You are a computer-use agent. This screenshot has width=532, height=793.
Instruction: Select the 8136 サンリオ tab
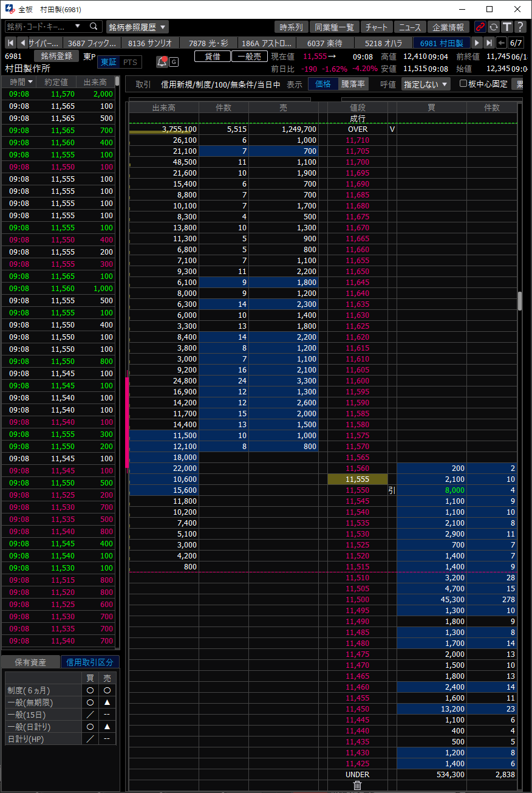tap(150, 43)
